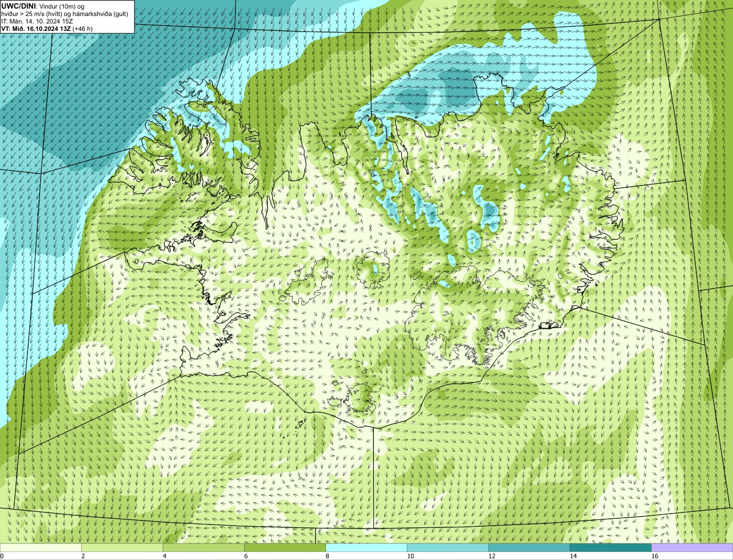This screenshot has width=733, height=560.
Task: Click the 8–10 m/s bright cyan legend swatch
Action: (x=366, y=547)
